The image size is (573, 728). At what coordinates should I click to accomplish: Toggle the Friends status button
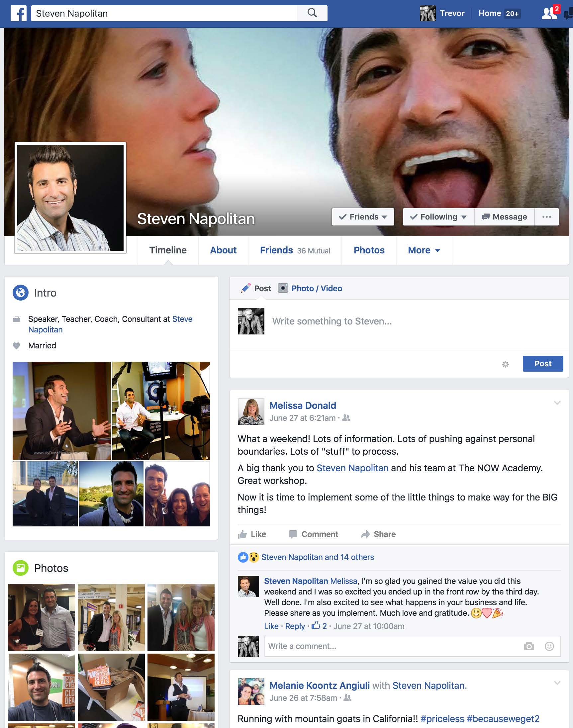pos(363,217)
